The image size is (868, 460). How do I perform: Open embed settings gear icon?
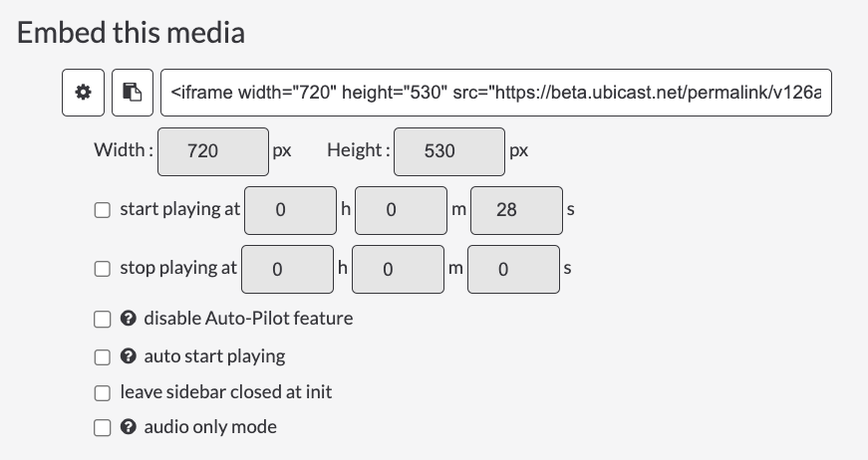point(83,93)
